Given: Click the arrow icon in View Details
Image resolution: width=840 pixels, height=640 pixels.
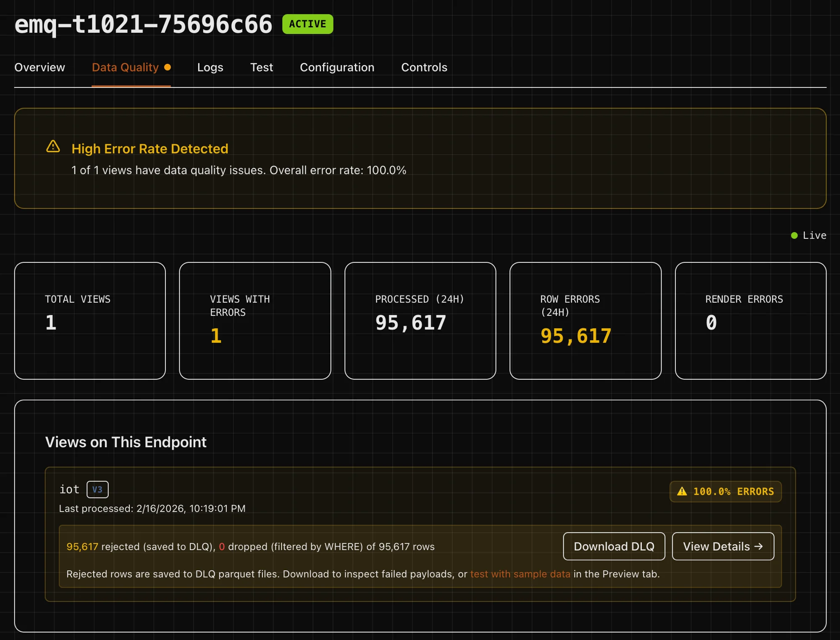Looking at the screenshot, I should coord(759,546).
